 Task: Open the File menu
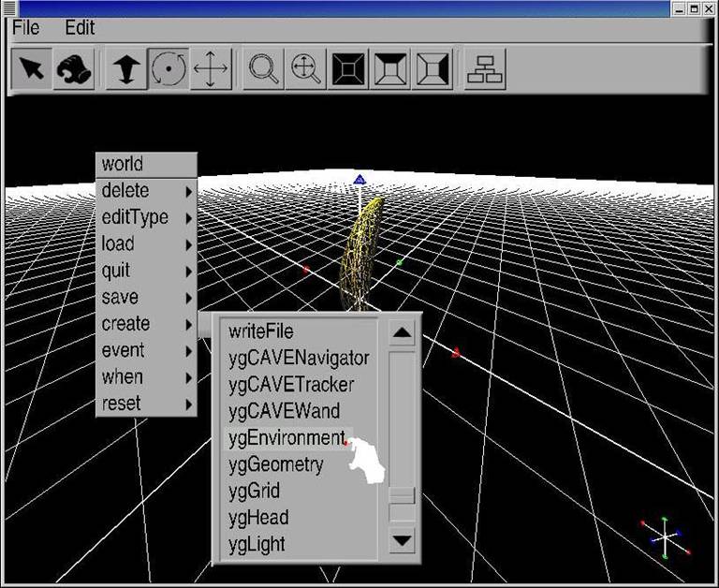tap(25, 28)
